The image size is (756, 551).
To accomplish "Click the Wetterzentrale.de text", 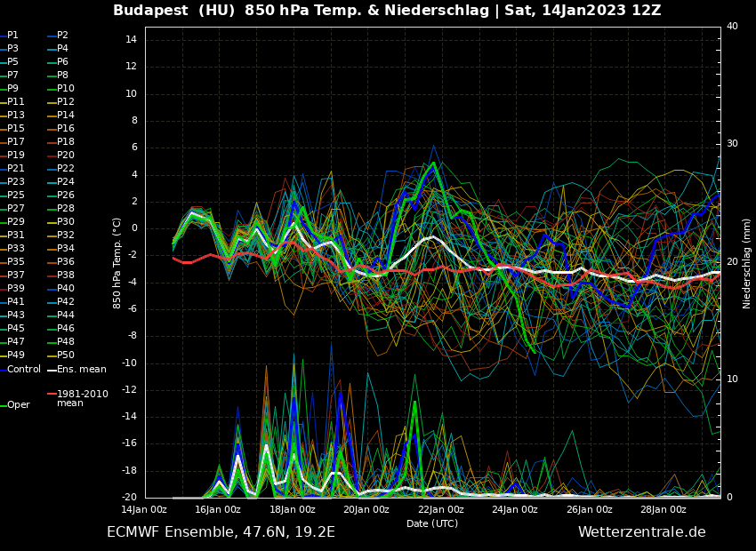I will (641, 531).
